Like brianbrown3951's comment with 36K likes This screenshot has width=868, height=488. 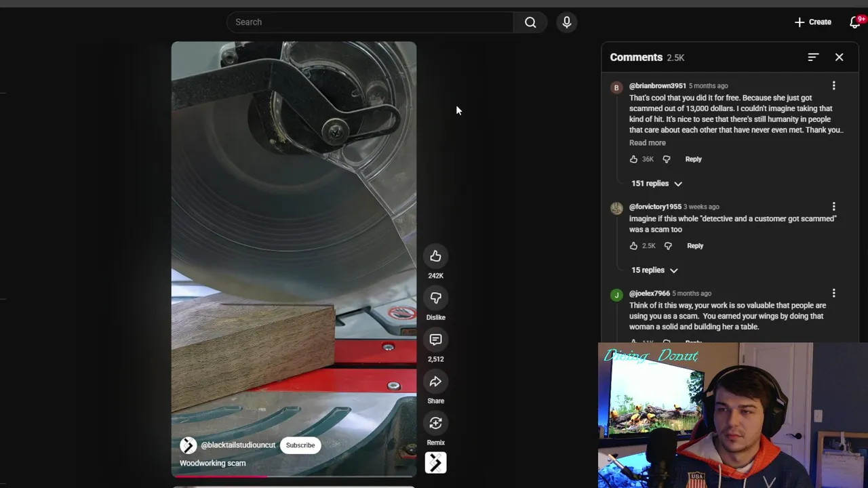[633, 159]
